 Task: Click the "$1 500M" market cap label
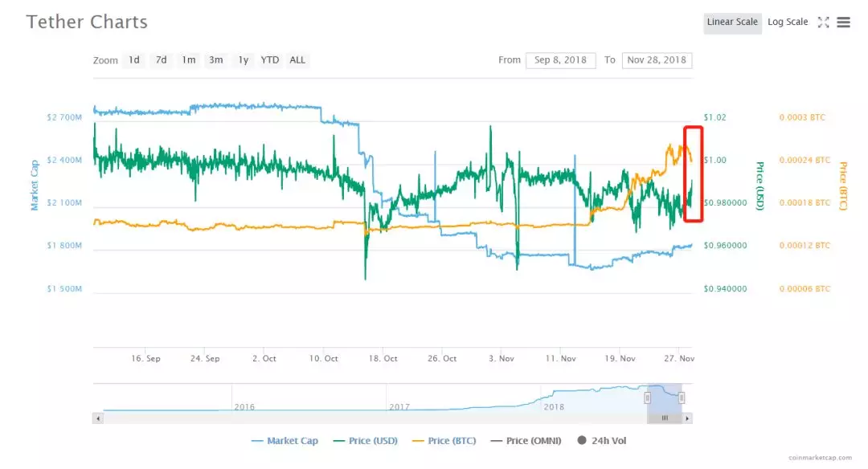64,288
